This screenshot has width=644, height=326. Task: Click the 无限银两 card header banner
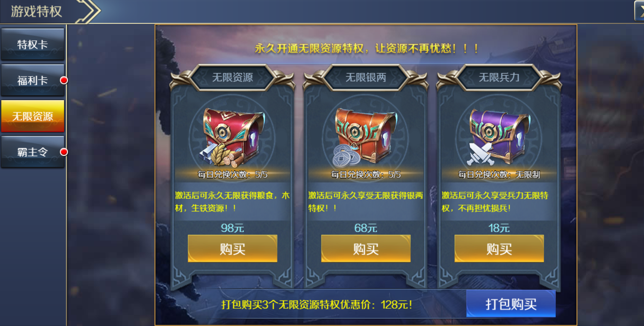(366, 77)
